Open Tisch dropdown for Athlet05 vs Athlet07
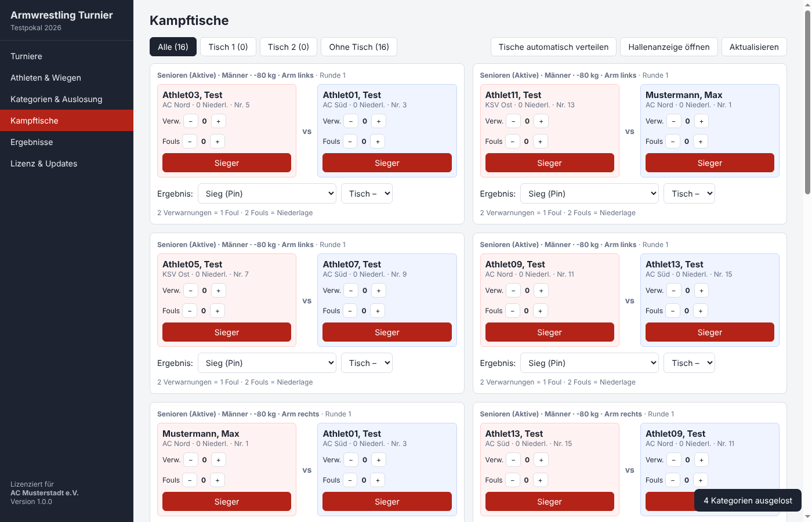 pyautogui.click(x=367, y=363)
